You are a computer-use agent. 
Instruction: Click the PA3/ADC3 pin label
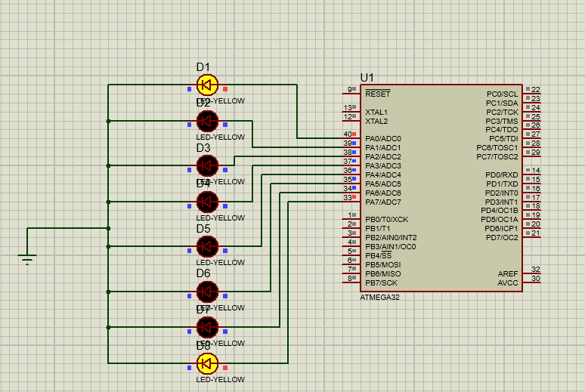coord(383,166)
